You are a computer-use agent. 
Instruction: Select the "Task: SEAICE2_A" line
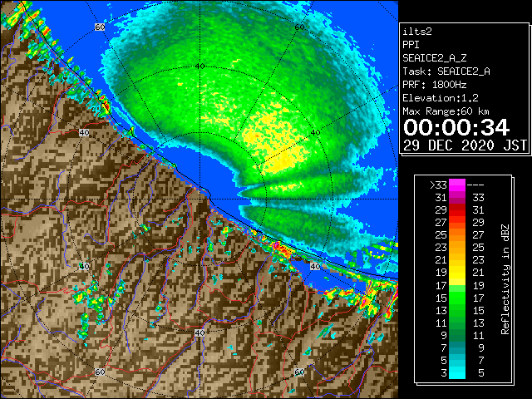(x=446, y=71)
